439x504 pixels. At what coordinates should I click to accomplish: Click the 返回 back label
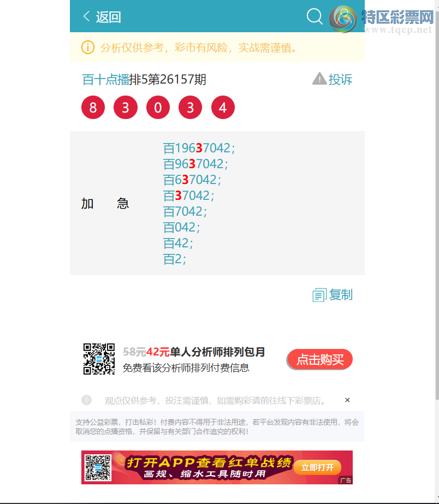(x=108, y=17)
